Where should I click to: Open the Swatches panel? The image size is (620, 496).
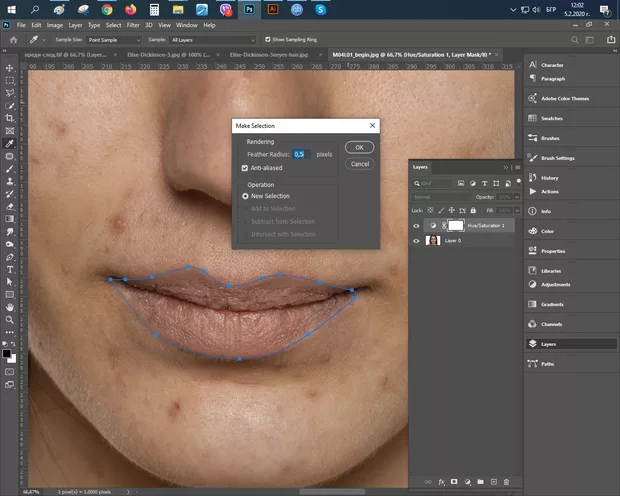(551, 118)
